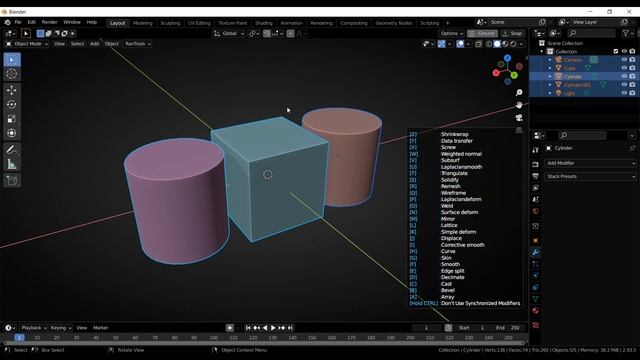Open the Stack Presets dropdown
This screenshot has height=360, width=640.
pyautogui.click(x=590, y=177)
